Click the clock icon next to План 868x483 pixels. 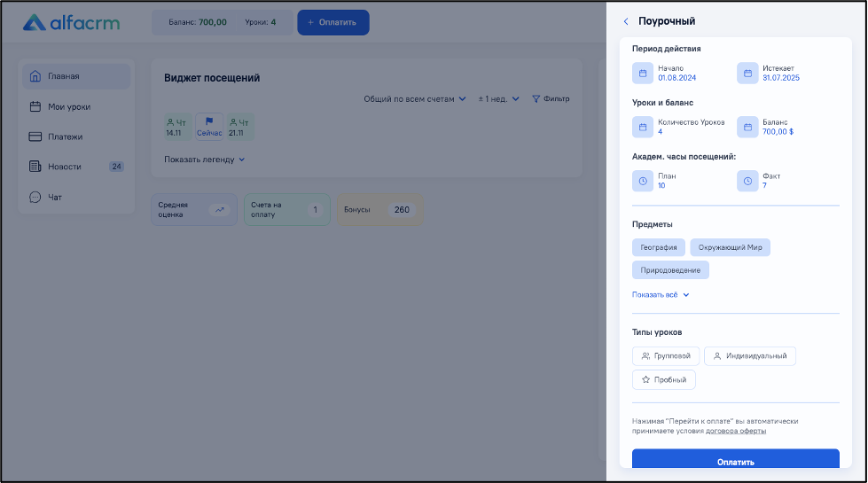643,181
